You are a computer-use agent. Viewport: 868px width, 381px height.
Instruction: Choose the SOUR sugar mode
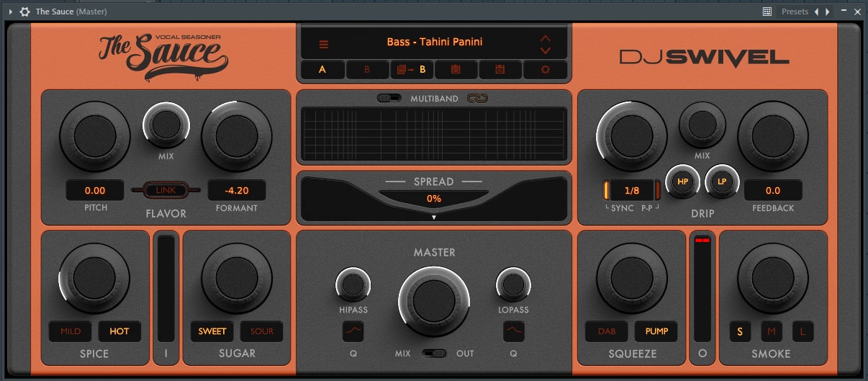pyautogui.click(x=261, y=331)
